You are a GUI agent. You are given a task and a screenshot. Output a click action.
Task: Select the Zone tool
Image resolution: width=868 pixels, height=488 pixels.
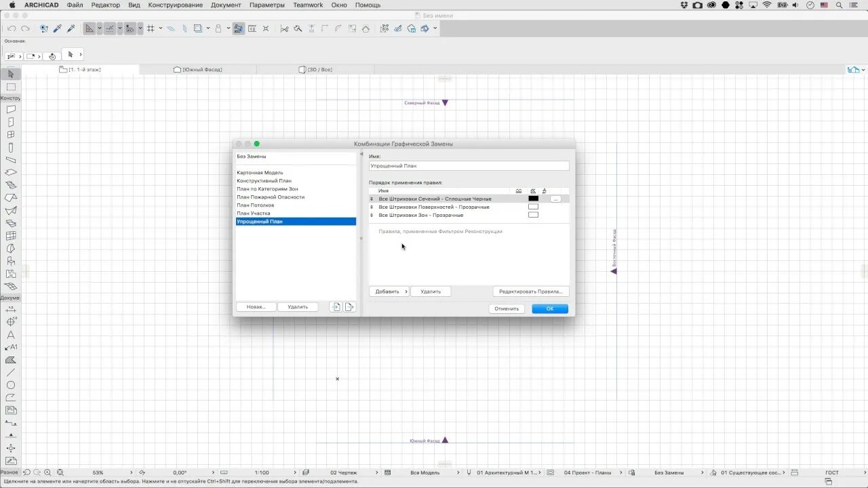(11, 274)
